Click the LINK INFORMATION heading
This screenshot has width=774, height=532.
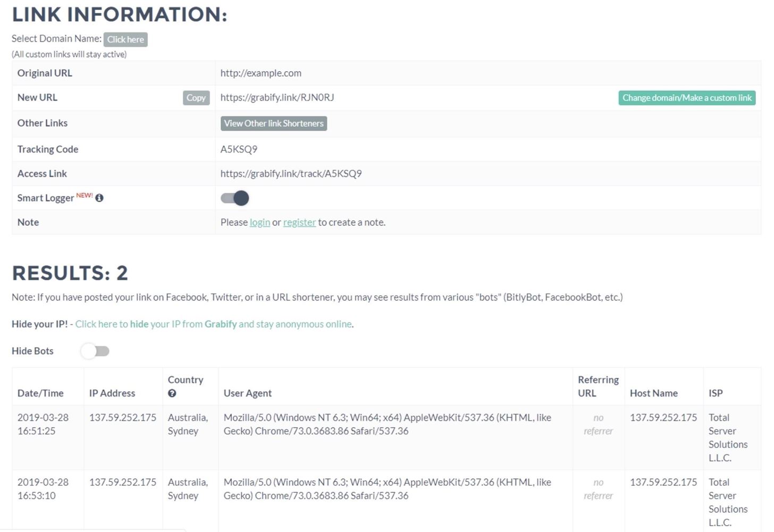(x=120, y=14)
